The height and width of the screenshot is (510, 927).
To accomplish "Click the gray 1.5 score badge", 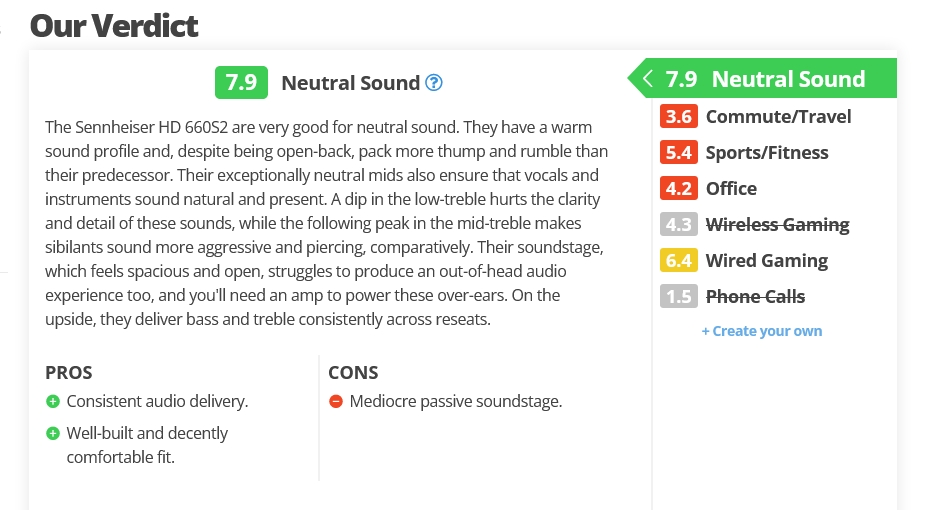I will (678, 297).
